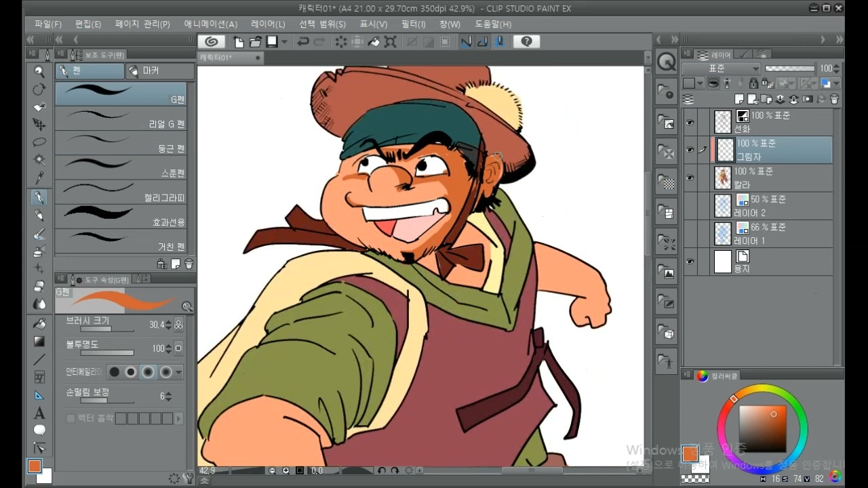Select the Fill bucket tool
Image resolution: width=868 pixels, height=488 pixels.
[39, 324]
